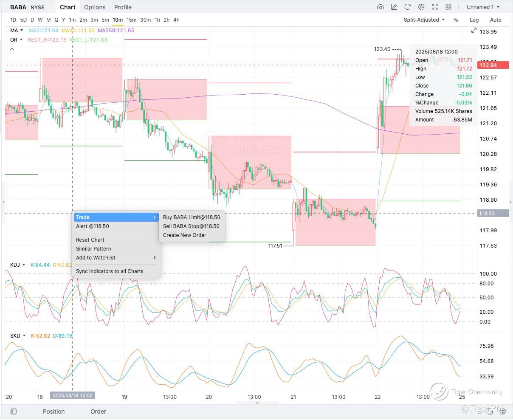Image resolution: width=513 pixels, height=420 pixels.
Task: Select Sell BABA Stop@118.50
Action: (x=192, y=226)
